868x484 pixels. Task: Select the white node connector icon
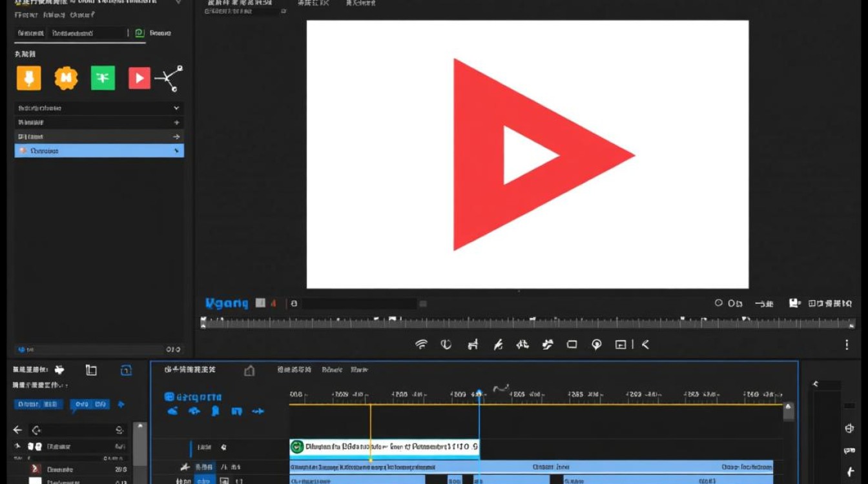tap(170, 78)
